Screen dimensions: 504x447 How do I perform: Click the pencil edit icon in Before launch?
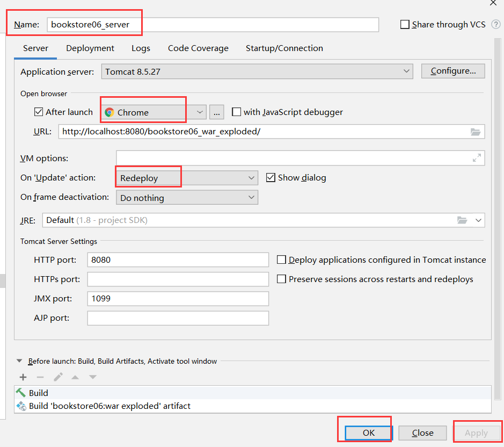[58, 377]
